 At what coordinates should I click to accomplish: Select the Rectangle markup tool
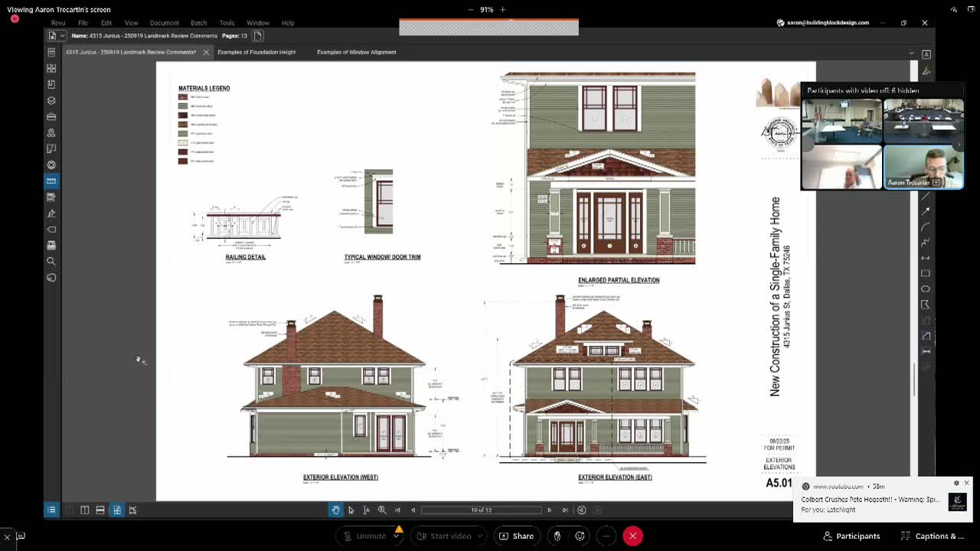point(926,273)
